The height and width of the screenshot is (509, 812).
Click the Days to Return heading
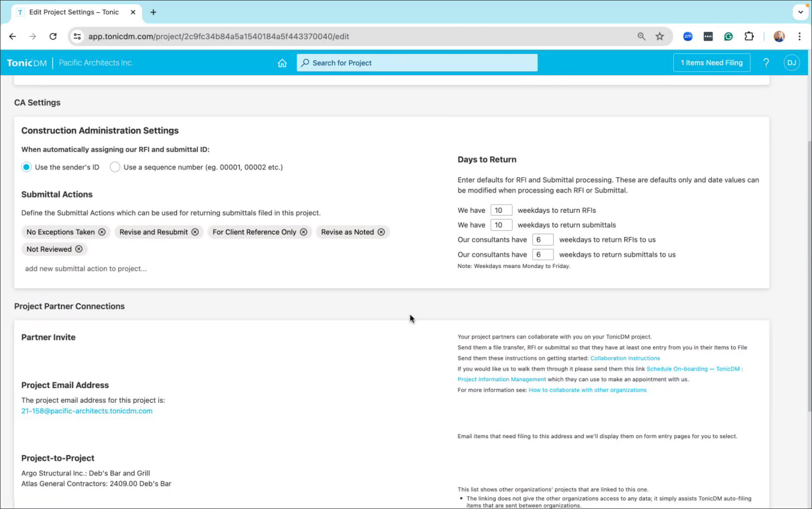click(487, 159)
